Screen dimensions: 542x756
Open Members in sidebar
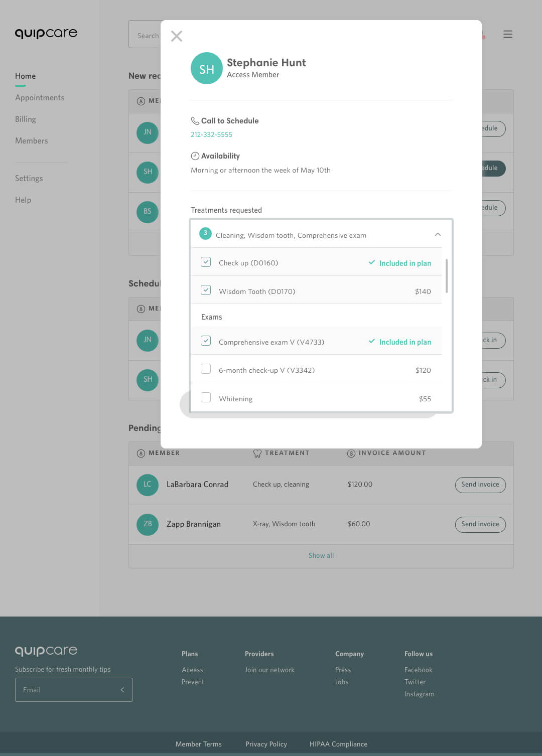point(32,141)
